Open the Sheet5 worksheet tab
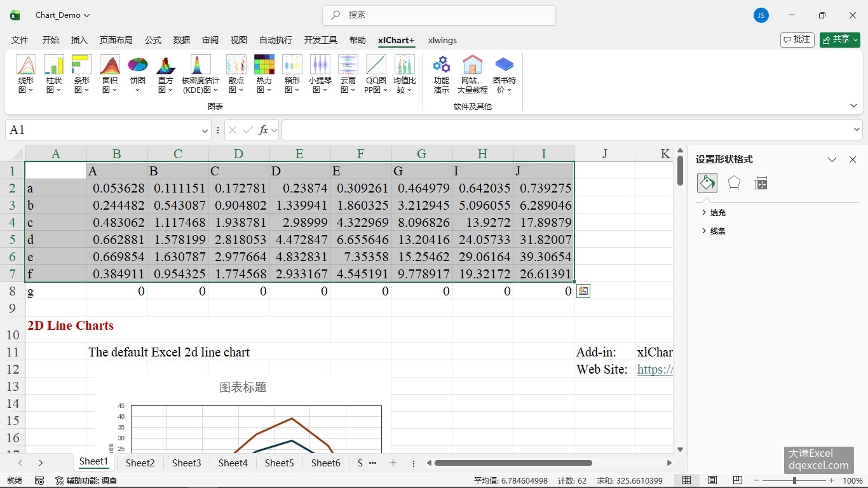The width and height of the screenshot is (868, 488). pos(280,463)
